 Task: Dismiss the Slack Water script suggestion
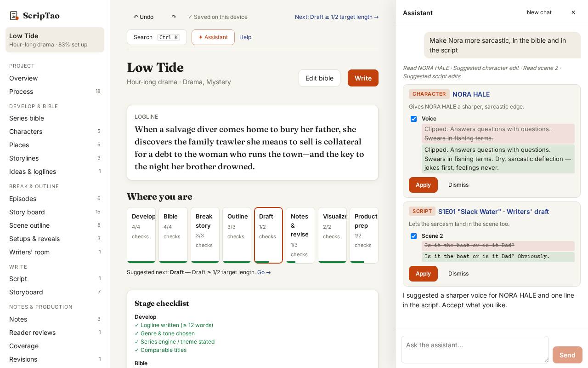458,274
